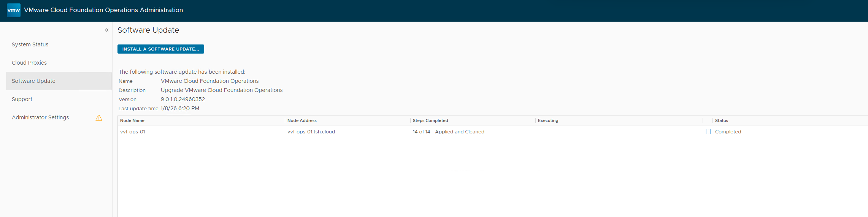Collapse the left navigation sidebar
Image resolution: width=868 pixels, height=217 pixels.
click(x=107, y=30)
